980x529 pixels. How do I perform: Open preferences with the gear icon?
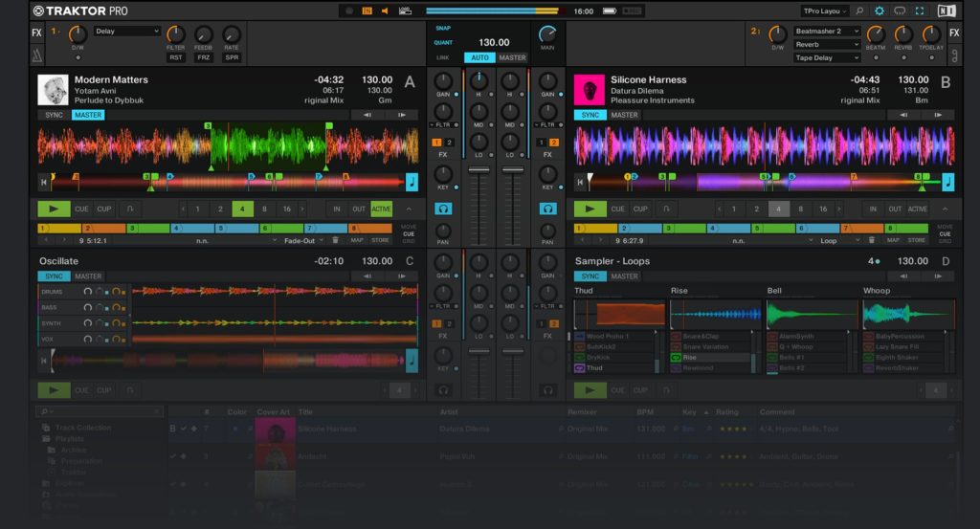coord(880,11)
